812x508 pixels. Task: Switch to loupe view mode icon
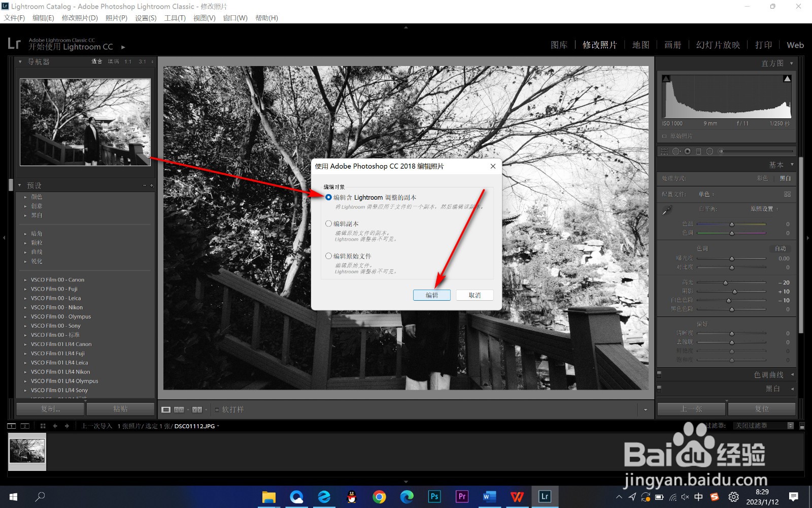pos(166,409)
